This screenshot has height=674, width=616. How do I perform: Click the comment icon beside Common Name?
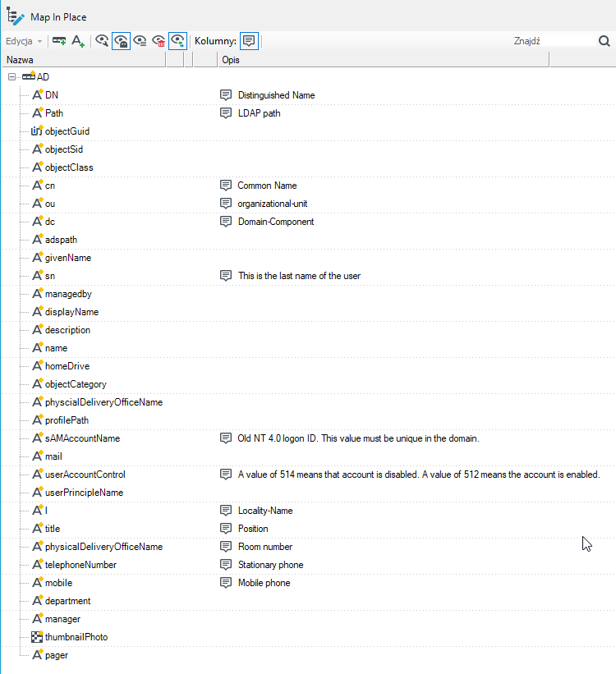[x=226, y=186]
